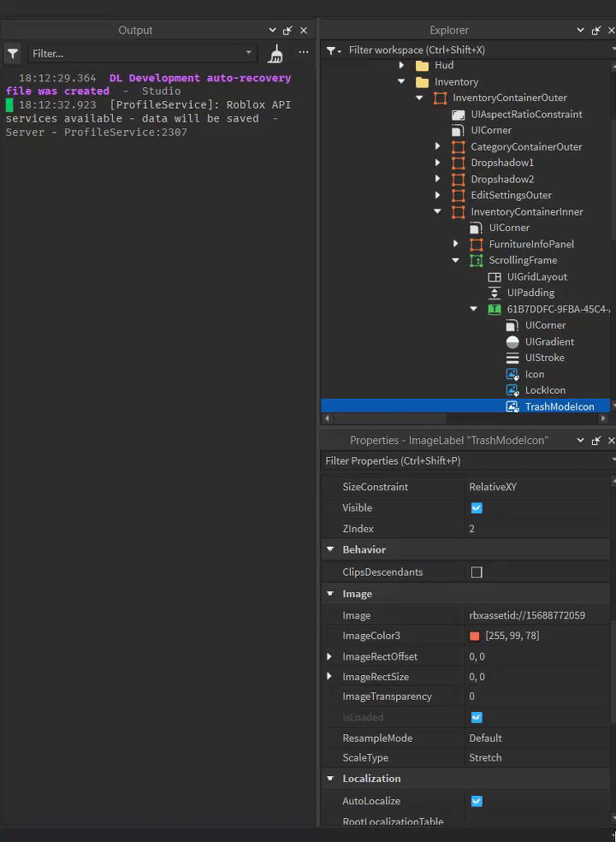Select the LockIcon tree item
The height and width of the screenshot is (842, 616).
[x=545, y=390]
